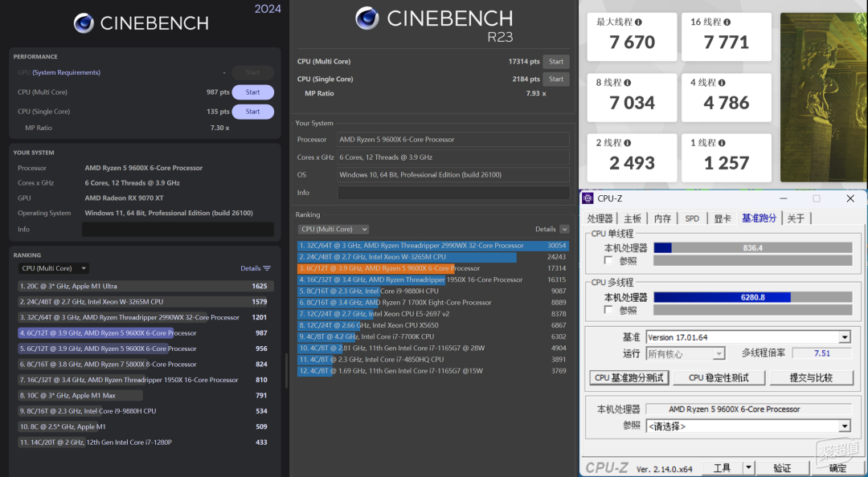Click the 1 257 1 线程 score card
This screenshot has height=477, width=868.
coord(727,157)
